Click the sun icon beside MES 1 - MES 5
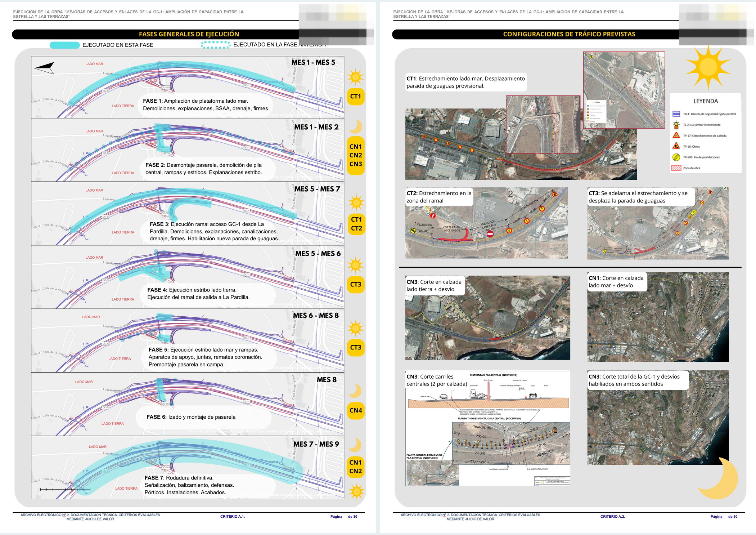The width and height of the screenshot is (756, 535). pos(356,77)
